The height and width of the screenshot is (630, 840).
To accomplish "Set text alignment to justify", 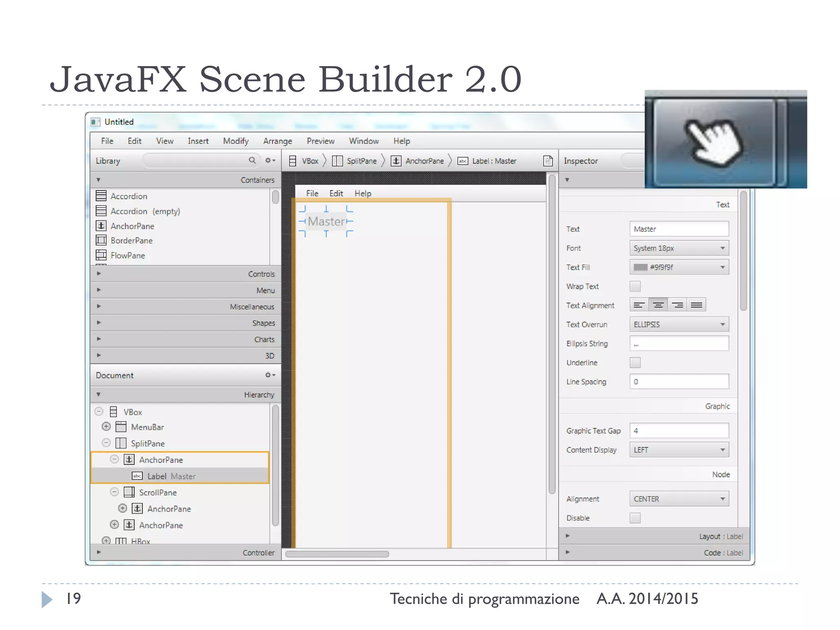I will click(x=696, y=305).
